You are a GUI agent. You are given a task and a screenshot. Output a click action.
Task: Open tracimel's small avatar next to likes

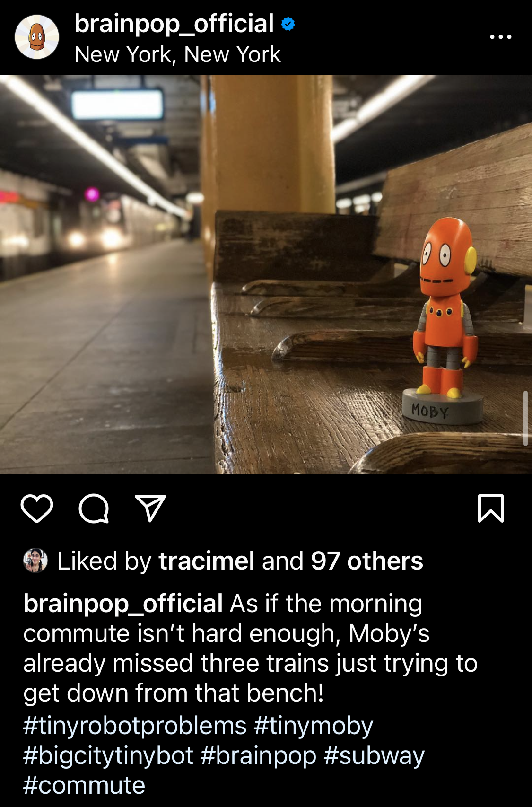35,561
